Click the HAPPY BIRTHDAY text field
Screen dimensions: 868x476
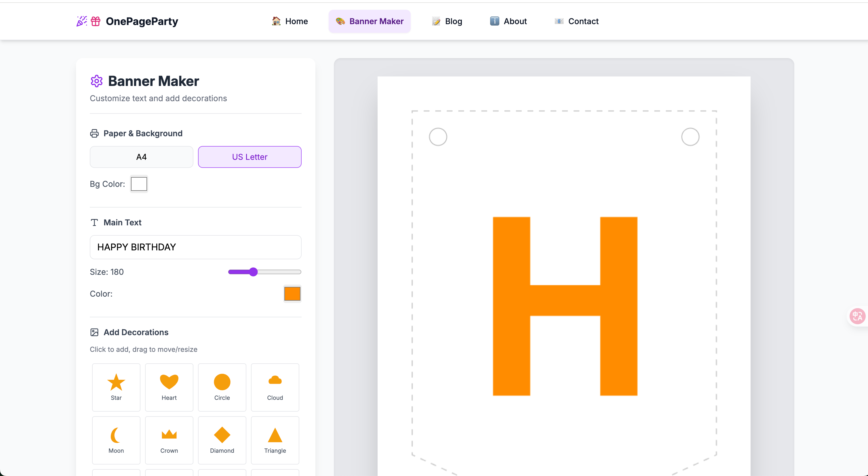195,247
